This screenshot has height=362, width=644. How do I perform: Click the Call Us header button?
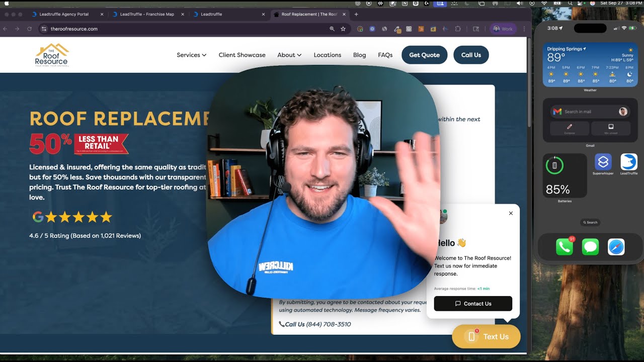pyautogui.click(x=471, y=55)
